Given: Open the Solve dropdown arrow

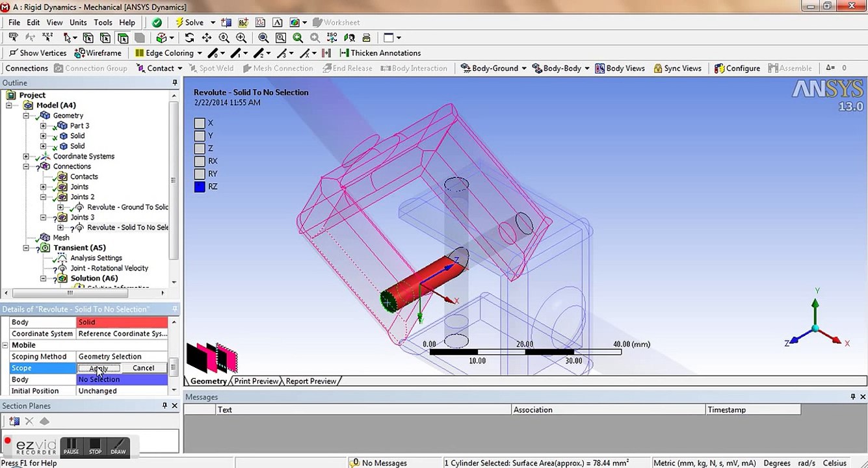Looking at the screenshot, I should (x=212, y=23).
